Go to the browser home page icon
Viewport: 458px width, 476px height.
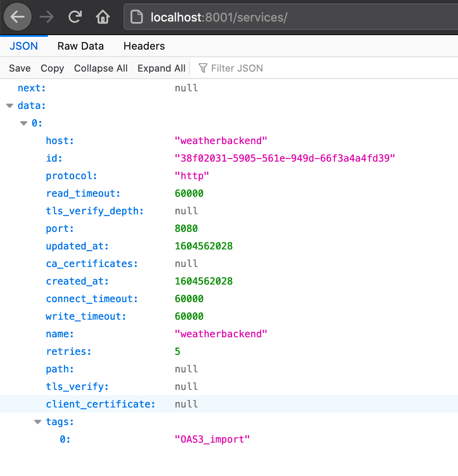click(x=102, y=17)
